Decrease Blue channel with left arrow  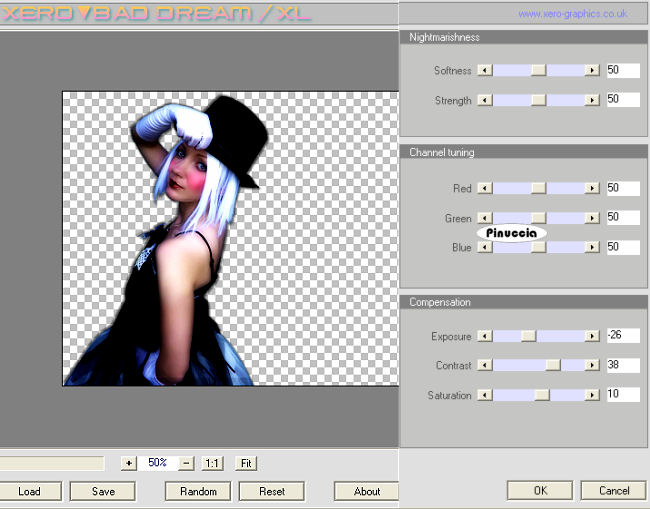click(485, 247)
